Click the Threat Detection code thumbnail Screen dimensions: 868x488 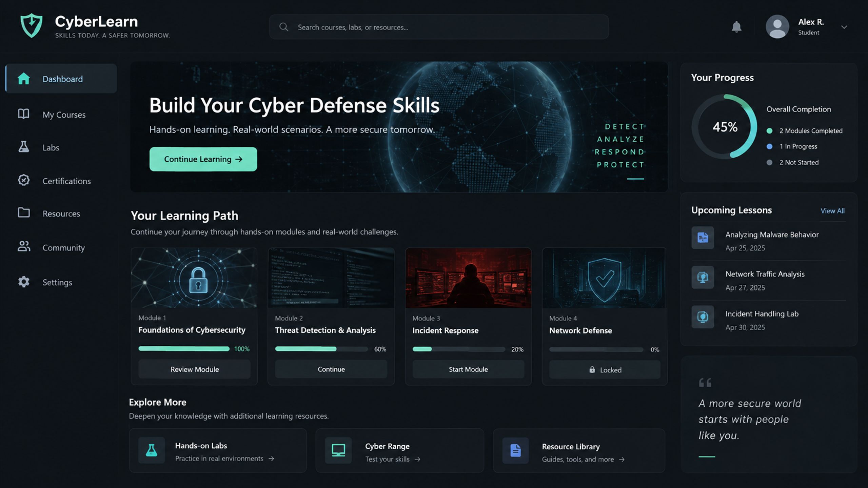tap(331, 278)
